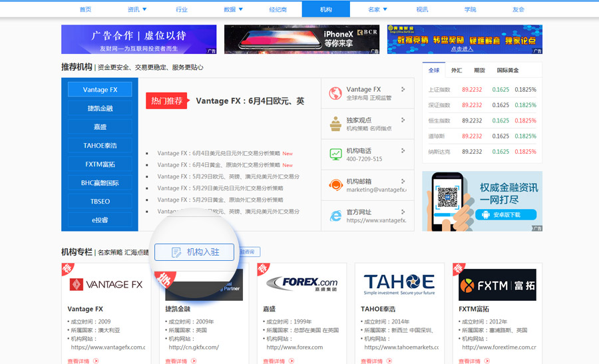This screenshot has width=599, height=364.
Task: Open the FXTM 富拓 logo card
Action: click(497, 285)
